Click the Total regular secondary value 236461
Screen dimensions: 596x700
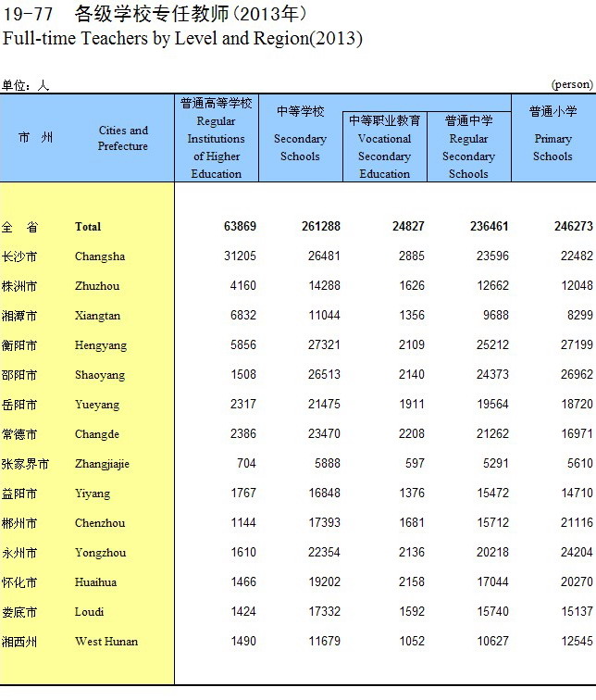[x=489, y=226]
